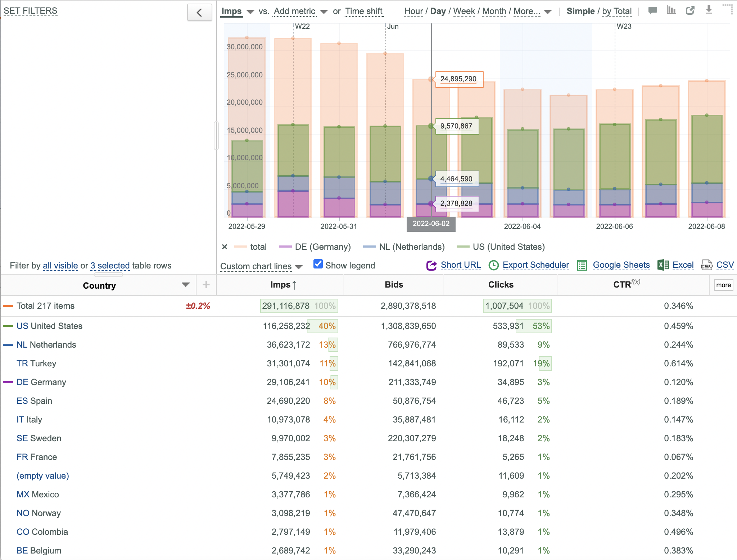Switch chart mode to by Total
This screenshot has height=560, width=737.
617,11
